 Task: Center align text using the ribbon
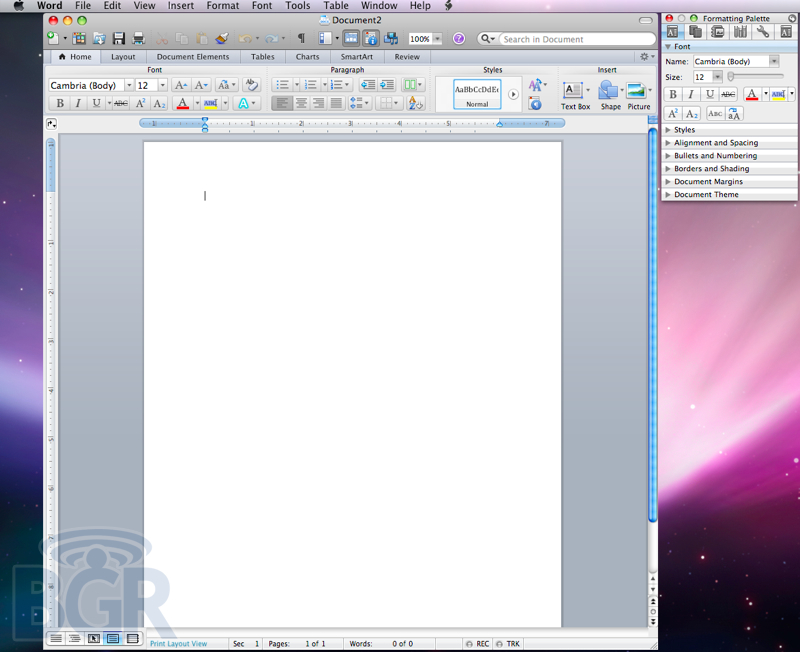pos(301,103)
